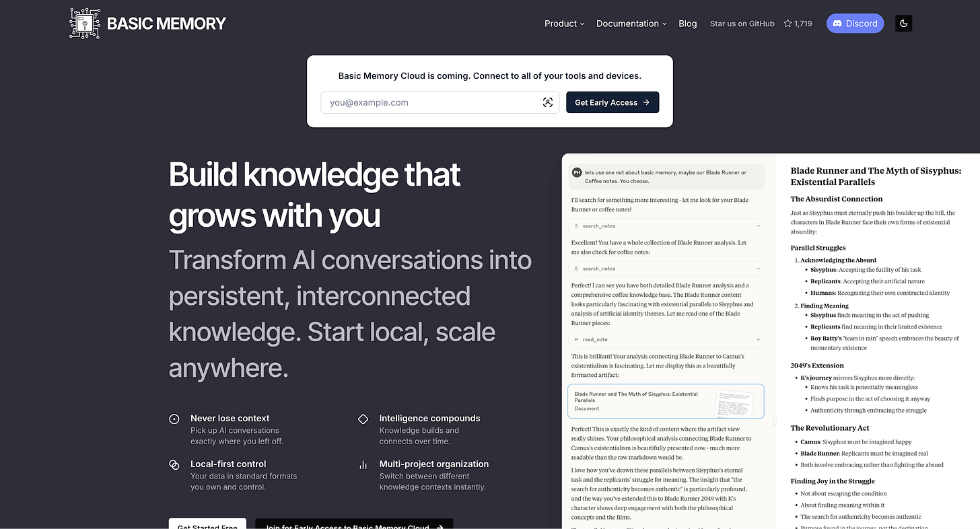Open the BASIC MEMORY home wordmark
Viewport: 980px width, 529px height.
166,24
